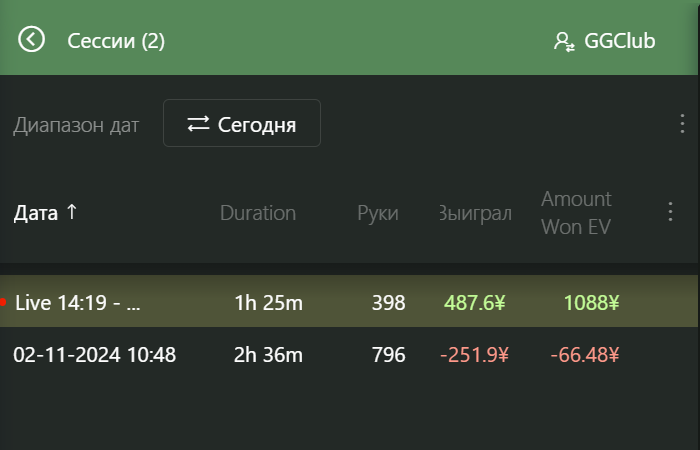Select the Live 14:19 session row
Viewport: 700px width, 450px height.
tap(349, 301)
